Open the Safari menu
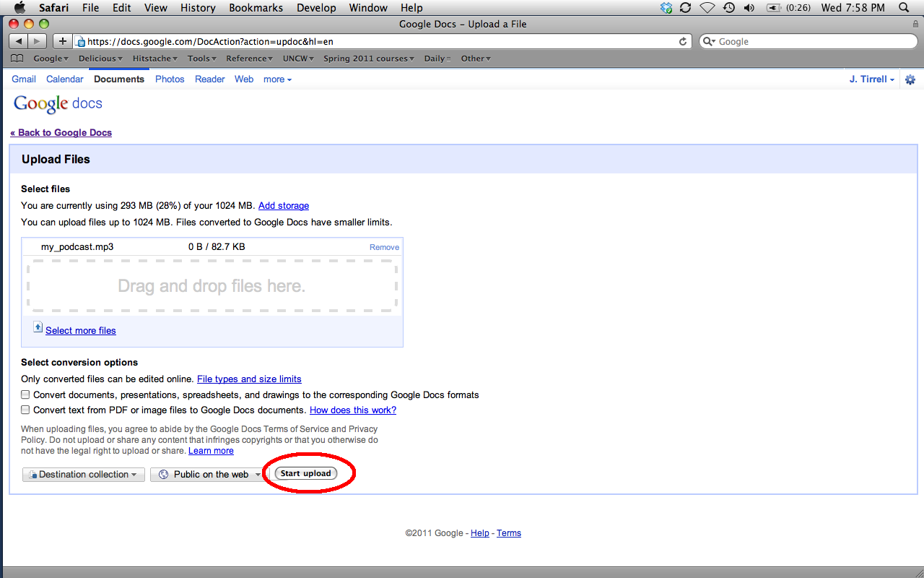This screenshot has width=924, height=578. click(x=54, y=8)
